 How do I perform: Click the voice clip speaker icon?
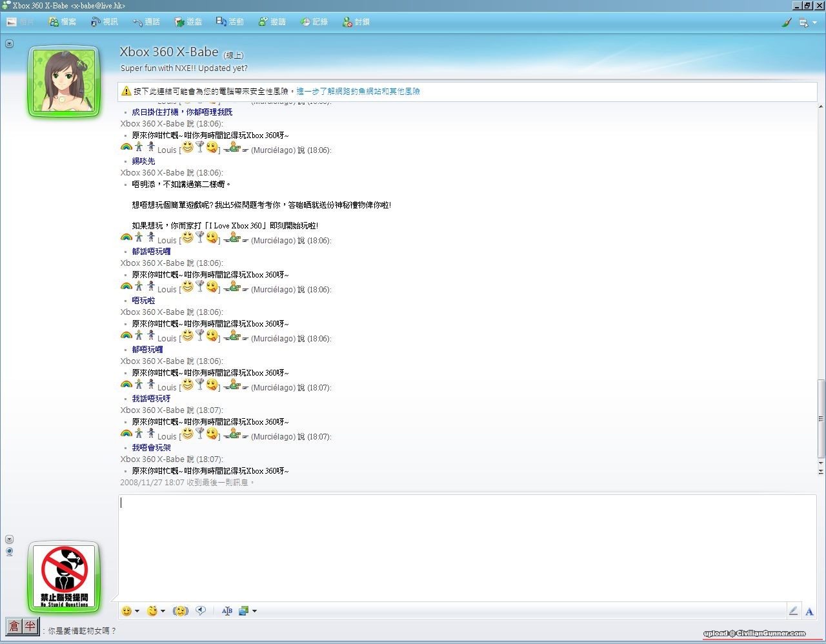201,610
